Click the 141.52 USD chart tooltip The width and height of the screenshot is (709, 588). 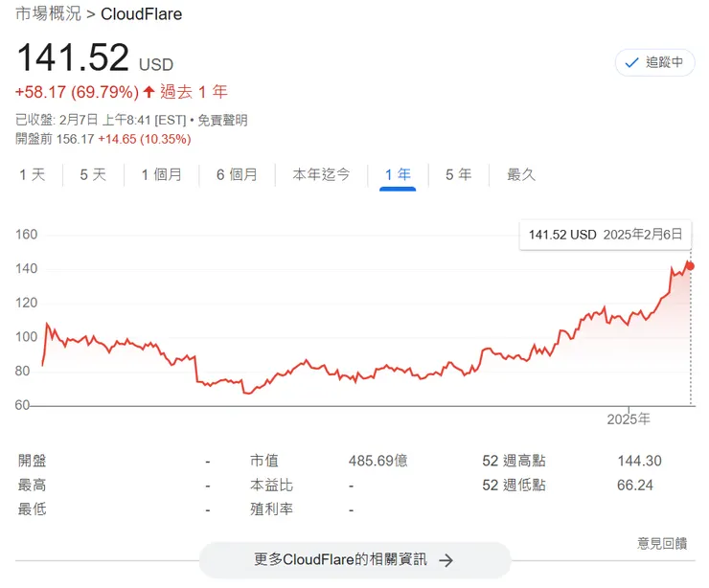coord(605,235)
